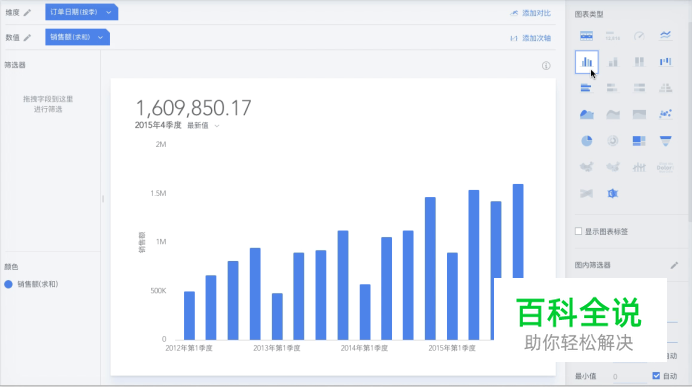
Task: Select the word cloud chart icon
Action: click(665, 167)
